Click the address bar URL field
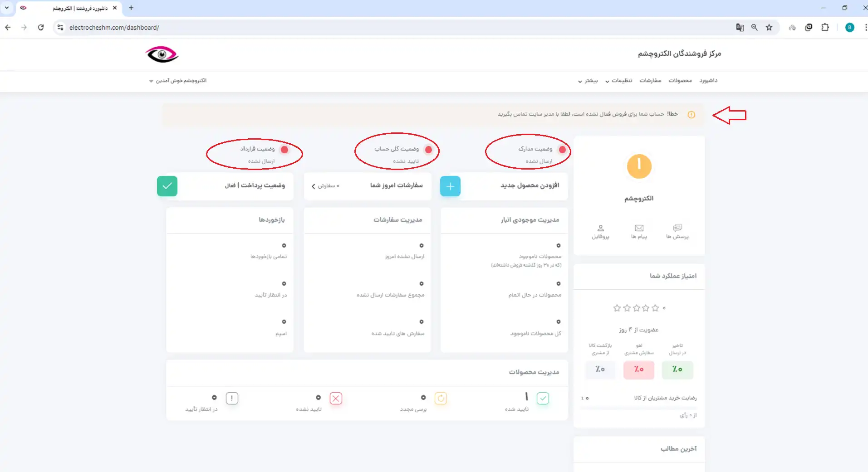Screen dimensions: 868x472 click(x=399, y=27)
